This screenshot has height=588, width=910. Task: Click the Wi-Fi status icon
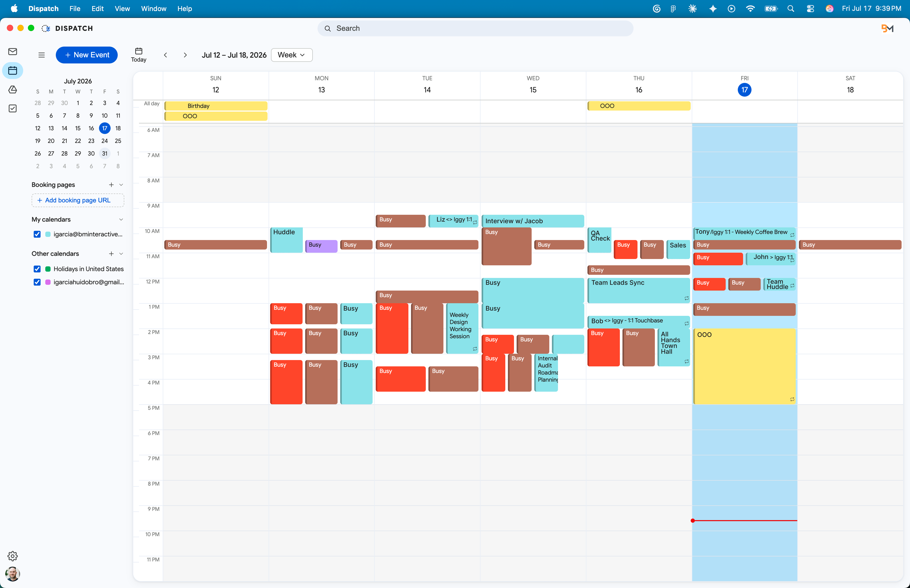coord(750,8)
